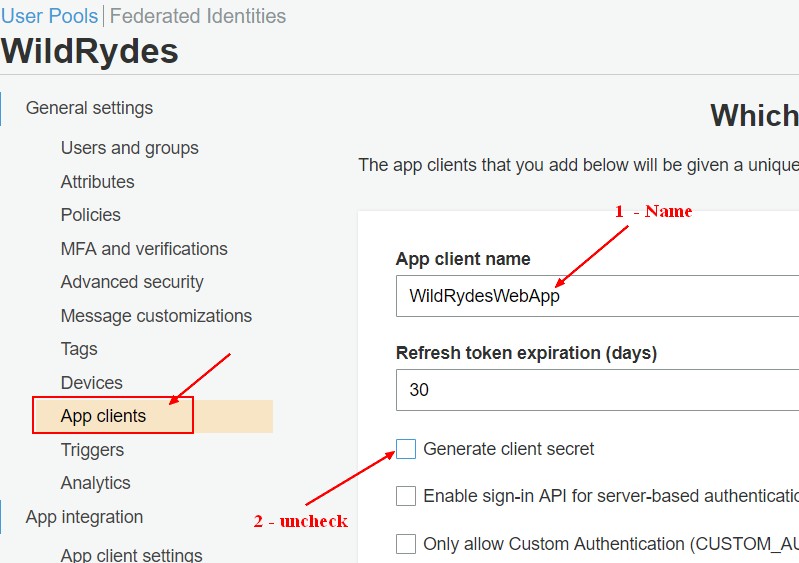799x563 pixels.
Task: Open the Federated Identities link
Action: (198, 16)
